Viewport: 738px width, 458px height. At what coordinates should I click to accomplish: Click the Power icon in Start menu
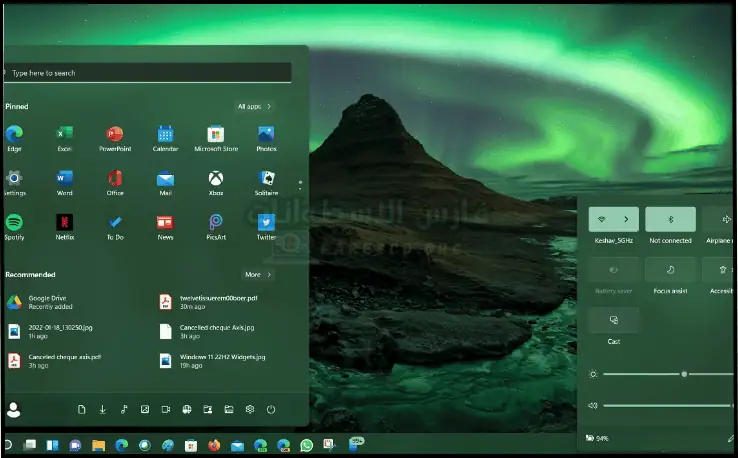271,409
